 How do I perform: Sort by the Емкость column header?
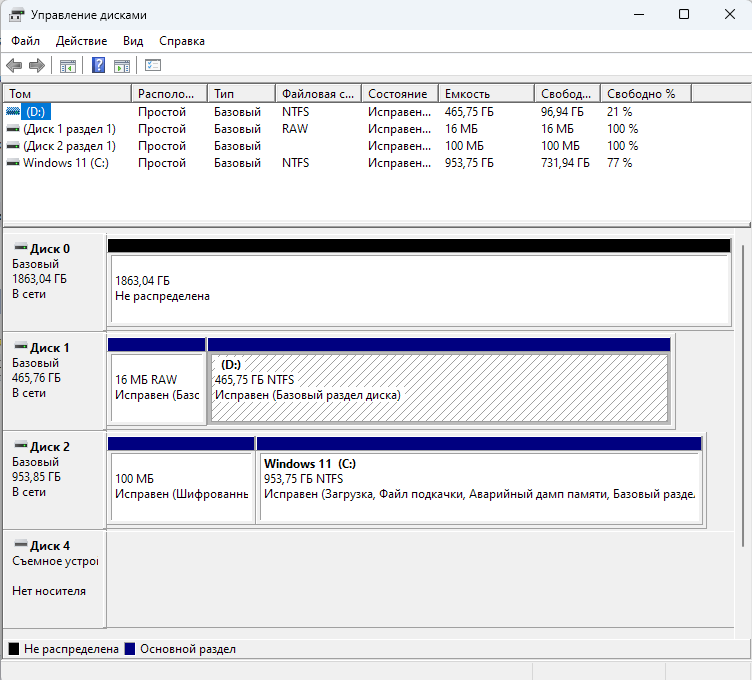pos(486,94)
